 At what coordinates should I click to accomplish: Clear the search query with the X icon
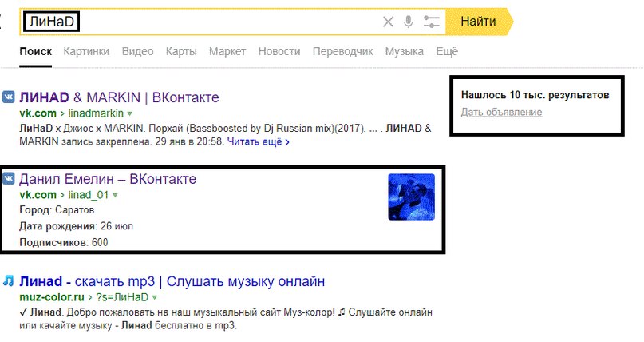click(x=388, y=22)
